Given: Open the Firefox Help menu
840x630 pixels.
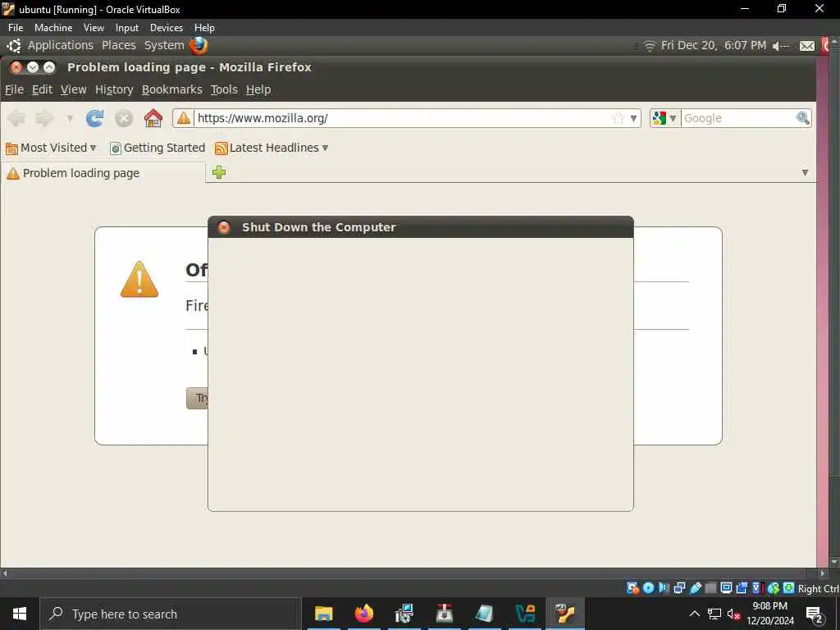Looking at the screenshot, I should point(258,89).
